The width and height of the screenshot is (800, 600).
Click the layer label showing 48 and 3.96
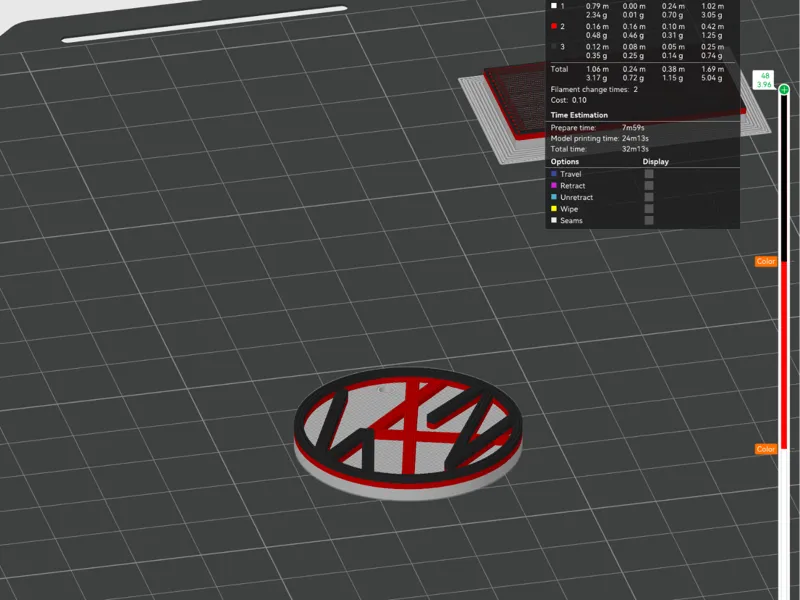click(x=764, y=80)
